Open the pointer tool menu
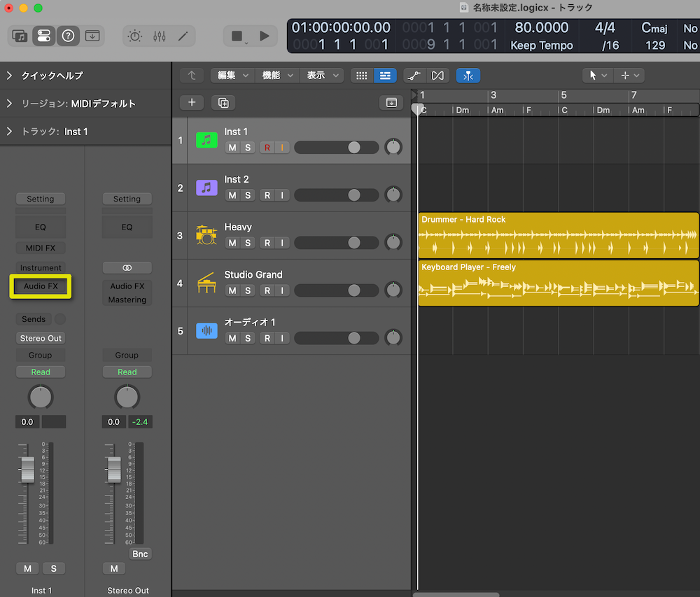Viewport: 700px width, 597px height. [598, 76]
